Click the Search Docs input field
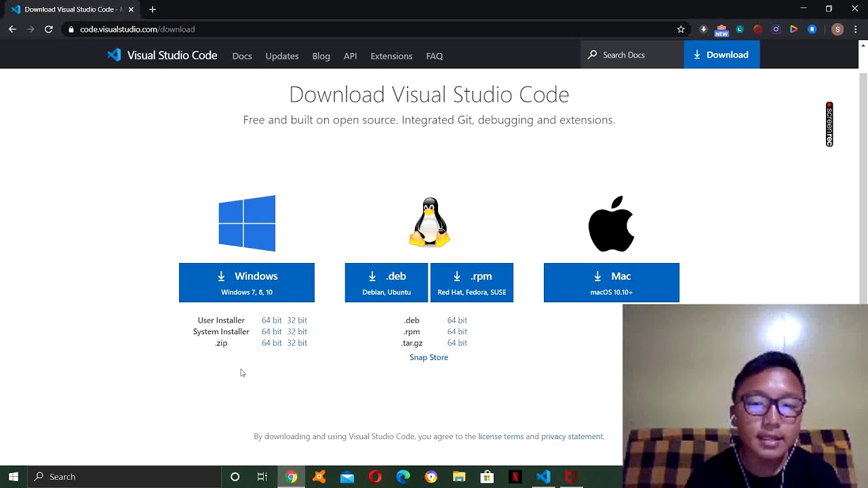The width and height of the screenshot is (868, 488). pyautogui.click(x=632, y=55)
